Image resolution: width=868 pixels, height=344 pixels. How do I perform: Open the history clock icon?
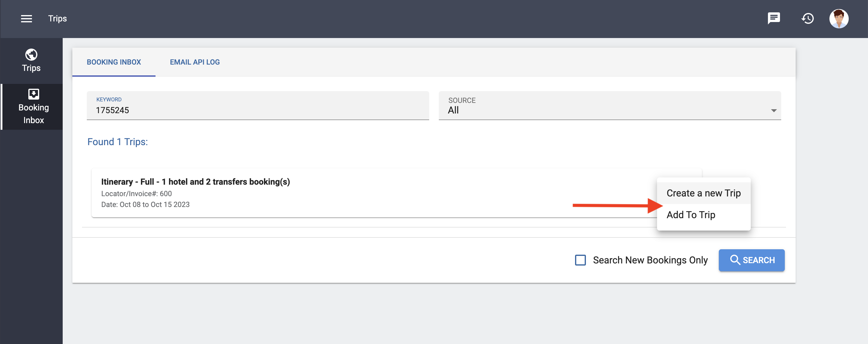pos(808,18)
